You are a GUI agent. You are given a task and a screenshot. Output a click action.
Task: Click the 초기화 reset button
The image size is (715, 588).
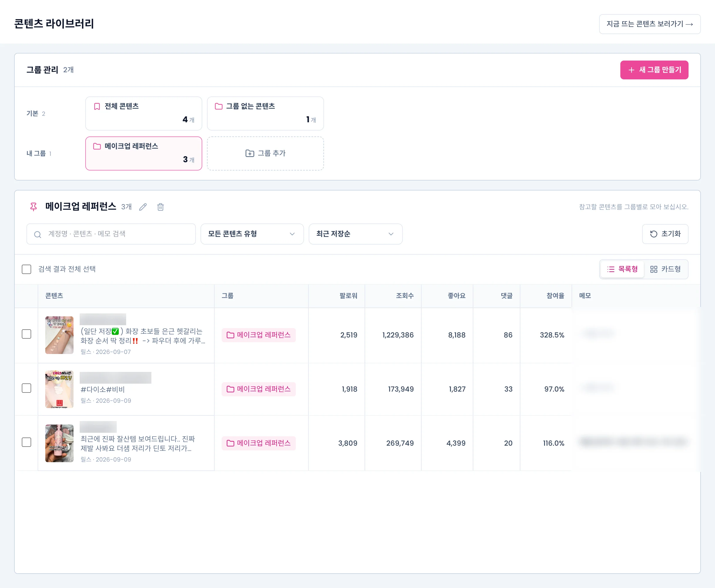tap(665, 234)
